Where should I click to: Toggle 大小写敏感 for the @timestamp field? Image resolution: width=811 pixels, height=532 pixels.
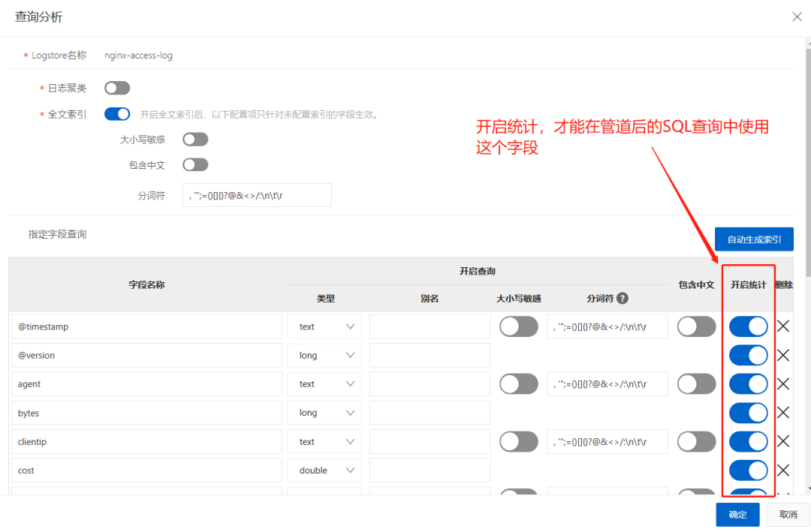pos(519,326)
